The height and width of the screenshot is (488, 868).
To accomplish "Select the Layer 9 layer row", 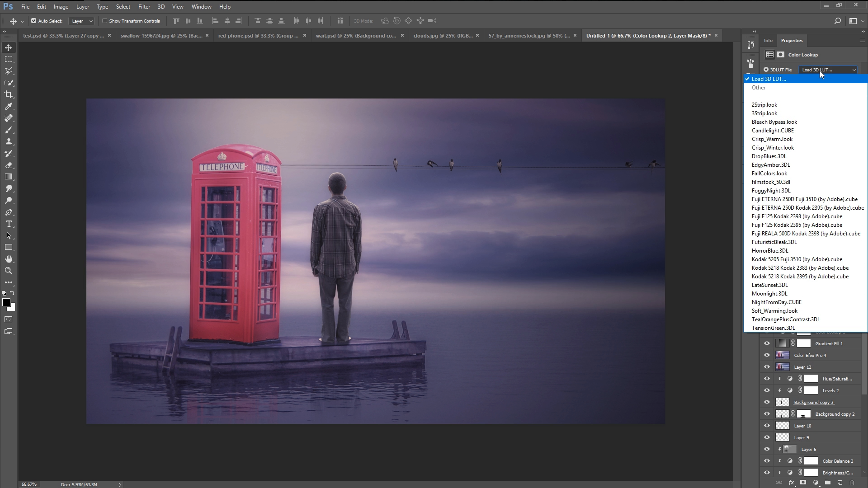I will [811, 437].
